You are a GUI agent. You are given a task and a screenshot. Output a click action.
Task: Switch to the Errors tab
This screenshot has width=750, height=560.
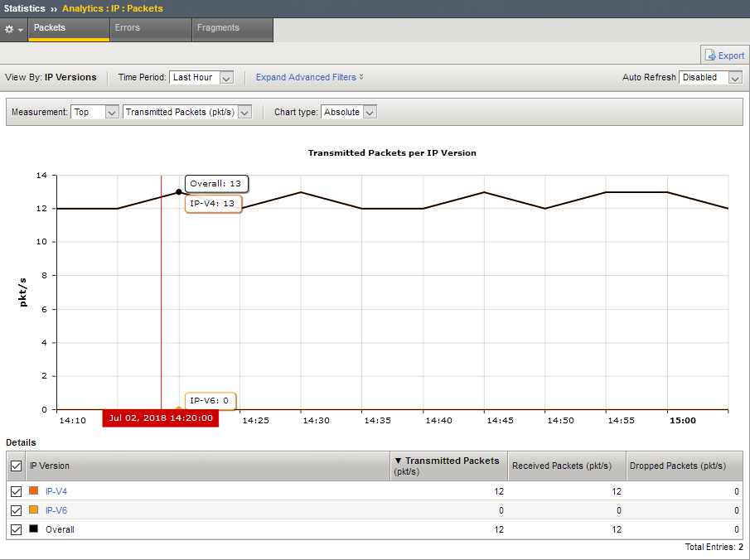pos(128,28)
